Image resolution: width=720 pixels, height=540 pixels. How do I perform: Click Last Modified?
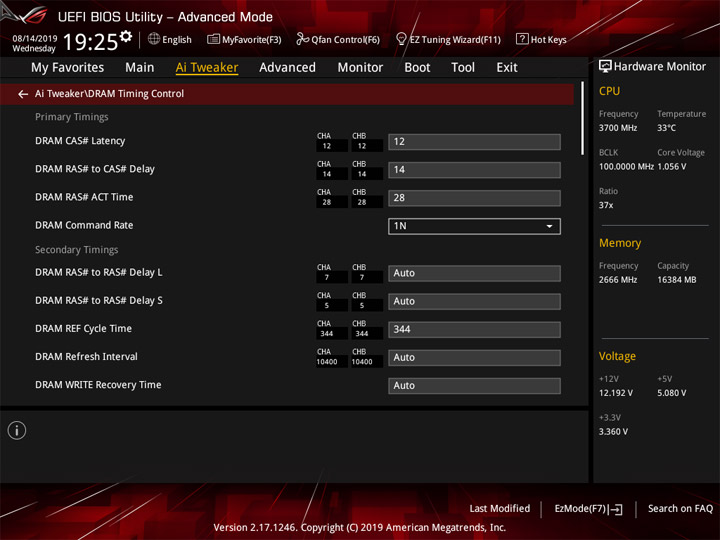500,508
